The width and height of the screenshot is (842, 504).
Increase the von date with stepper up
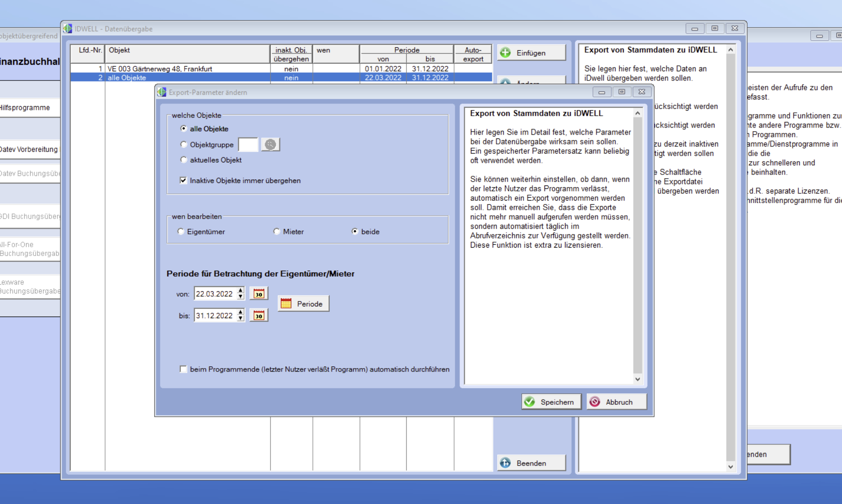pyautogui.click(x=240, y=291)
